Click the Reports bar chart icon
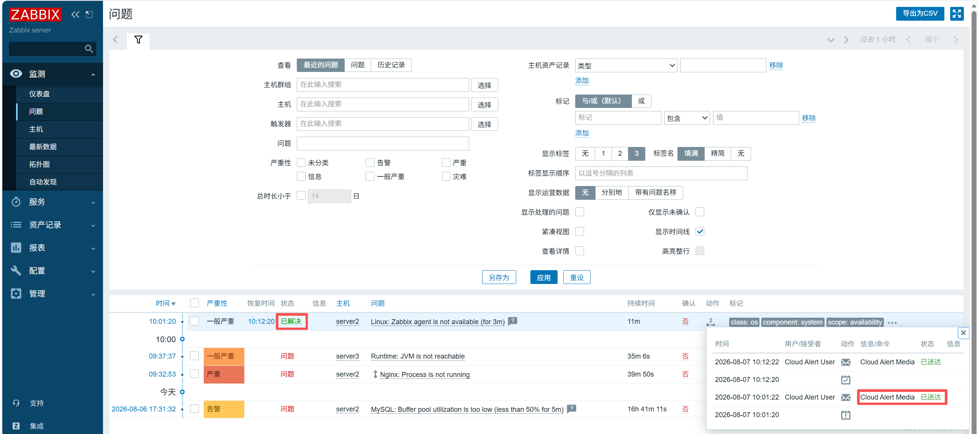980x434 pixels. (16, 248)
